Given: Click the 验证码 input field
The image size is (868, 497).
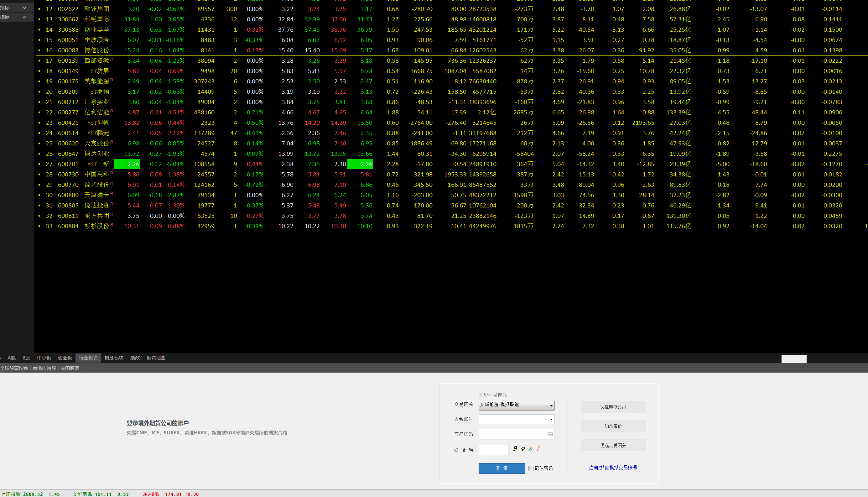Looking at the screenshot, I should [x=493, y=450].
